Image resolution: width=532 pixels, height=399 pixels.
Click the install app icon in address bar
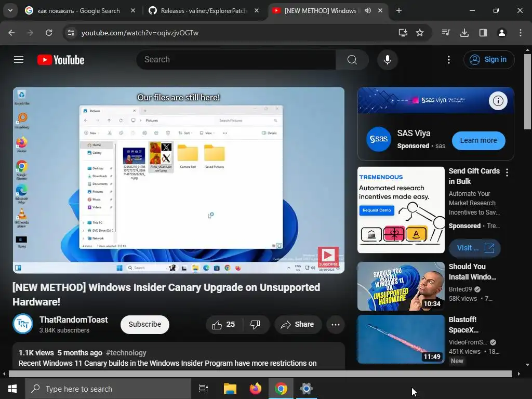pyautogui.click(x=403, y=33)
